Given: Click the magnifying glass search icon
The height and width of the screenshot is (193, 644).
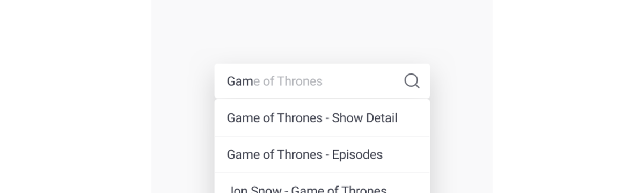Looking at the screenshot, I should click(412, 81).
